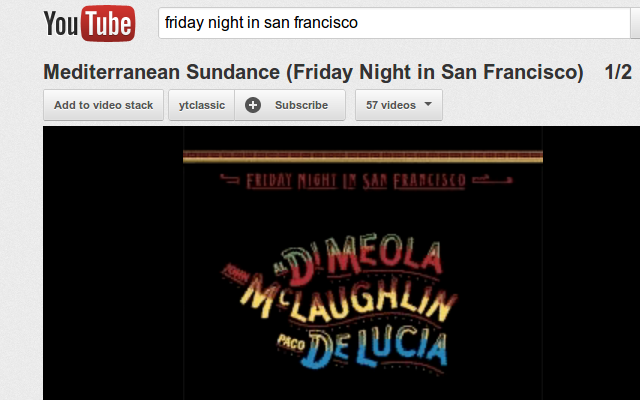The width and height of the screenshot is (640, 400).
Task: Click Add to video stack button
Action: 103,105
